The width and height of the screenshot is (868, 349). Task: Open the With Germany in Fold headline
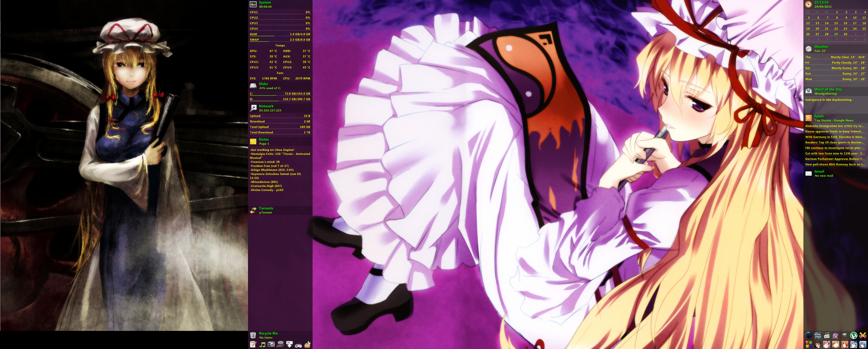835,137
